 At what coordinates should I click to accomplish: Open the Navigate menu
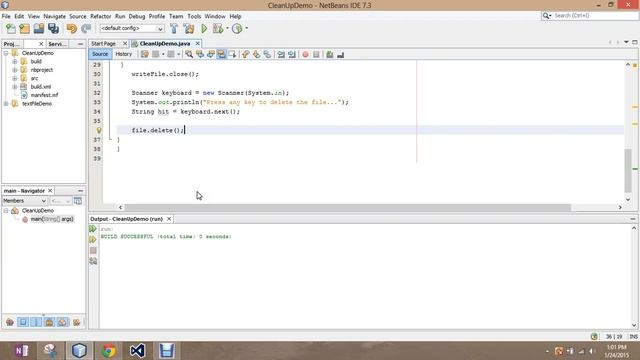[x=55, y=16]
